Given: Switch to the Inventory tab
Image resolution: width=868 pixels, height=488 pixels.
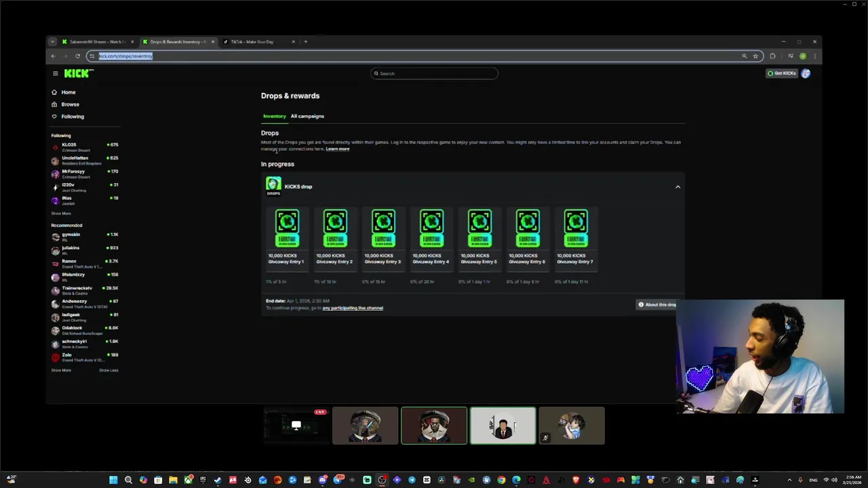Looking at the screenshot, I should [275, 116].
